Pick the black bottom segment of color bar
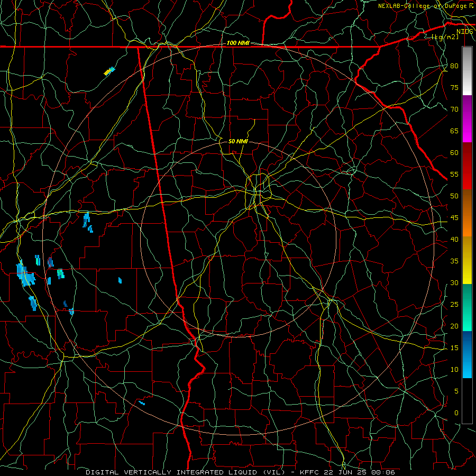476x476 pixels. coord(467,400)
